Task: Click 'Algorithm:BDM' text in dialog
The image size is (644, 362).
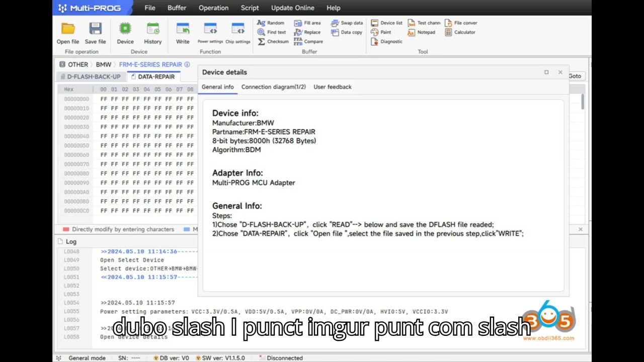Action: [x=236, y=150]
